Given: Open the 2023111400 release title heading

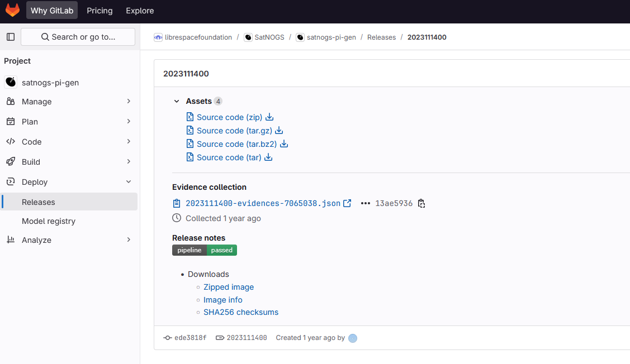Looking at the screenshot, I should click(x=186, y=74).
